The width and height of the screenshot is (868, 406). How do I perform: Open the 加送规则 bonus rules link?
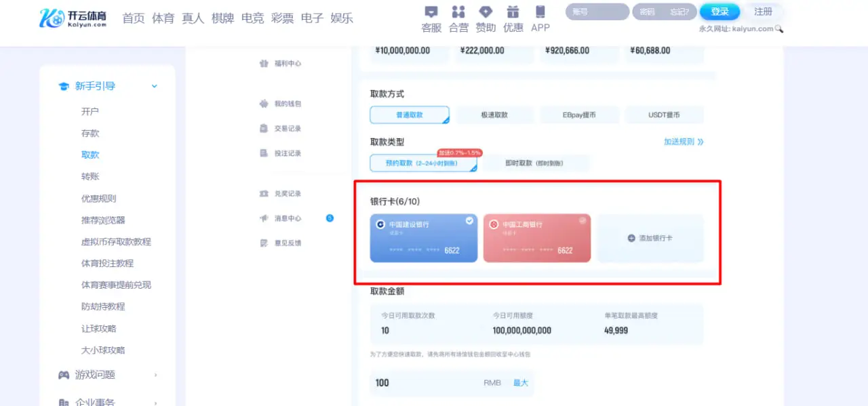point(680,142)
